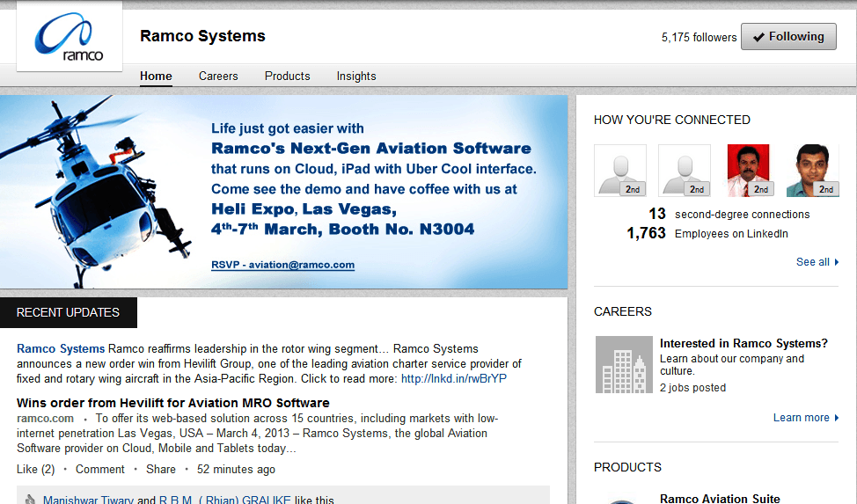
Task: Click ramco.com source link
Action: pos(46,418)
